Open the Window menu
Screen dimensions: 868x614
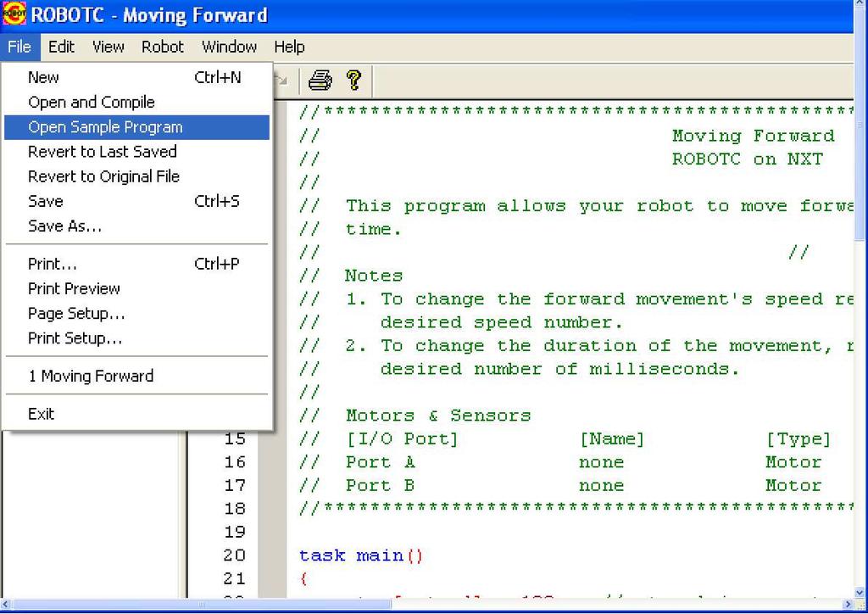click(229, 47)
